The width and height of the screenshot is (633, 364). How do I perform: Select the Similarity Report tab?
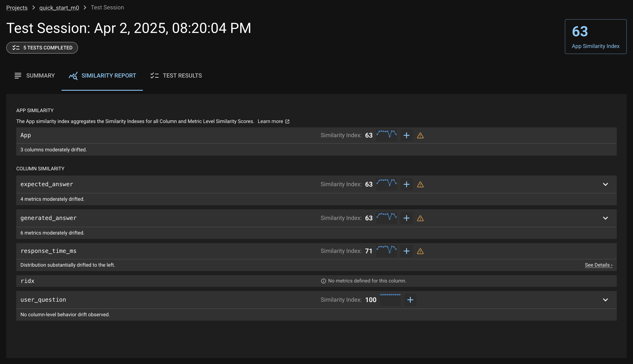pos(102,76)
